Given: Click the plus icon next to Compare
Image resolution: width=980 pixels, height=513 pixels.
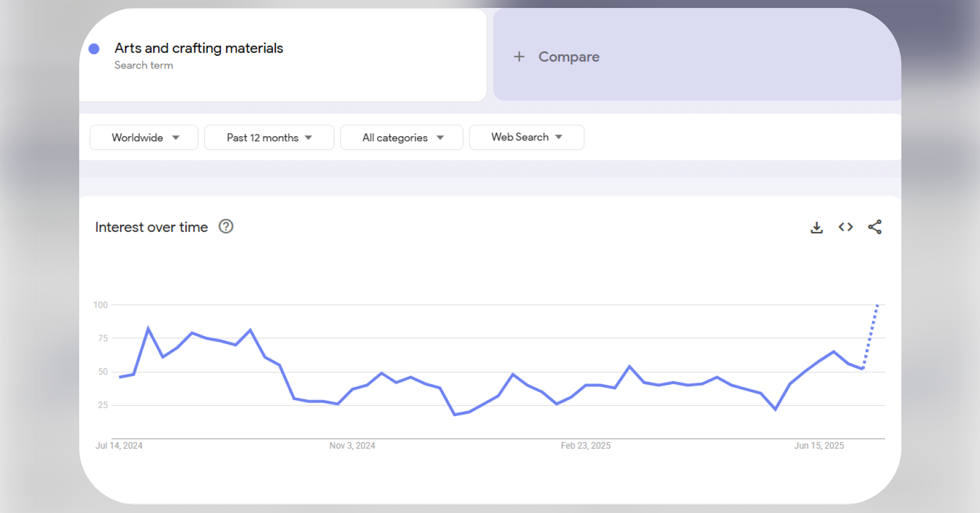Looking at the screenshot, I should 519,56.
